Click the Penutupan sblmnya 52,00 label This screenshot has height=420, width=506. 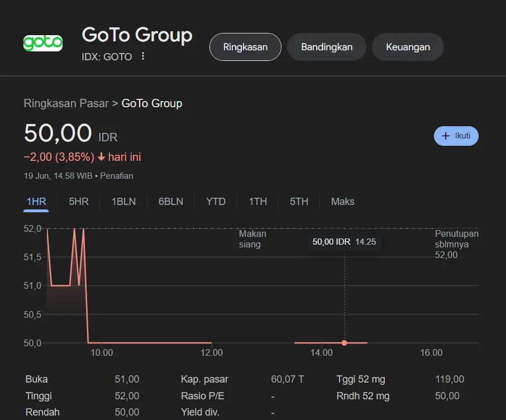tap(456, 245)
